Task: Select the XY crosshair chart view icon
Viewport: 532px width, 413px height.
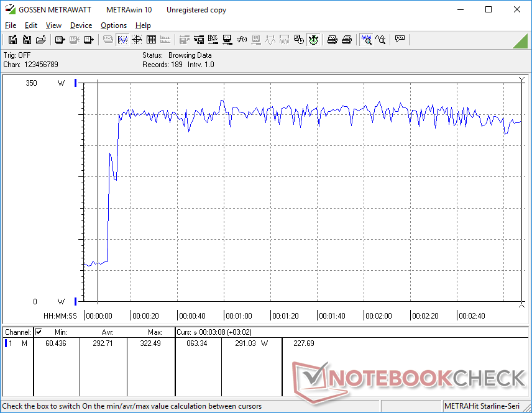Action: 137,40
